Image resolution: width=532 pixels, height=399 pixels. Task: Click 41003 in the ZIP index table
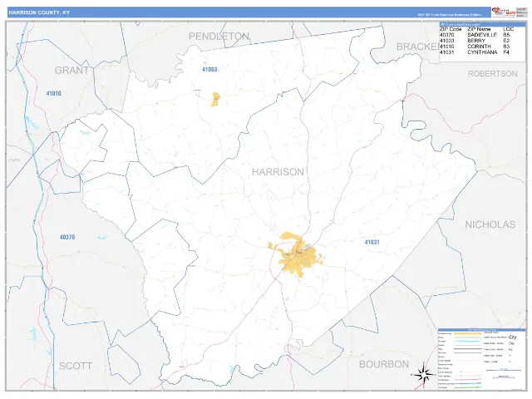pyautogui.click(x=446, y=41)
